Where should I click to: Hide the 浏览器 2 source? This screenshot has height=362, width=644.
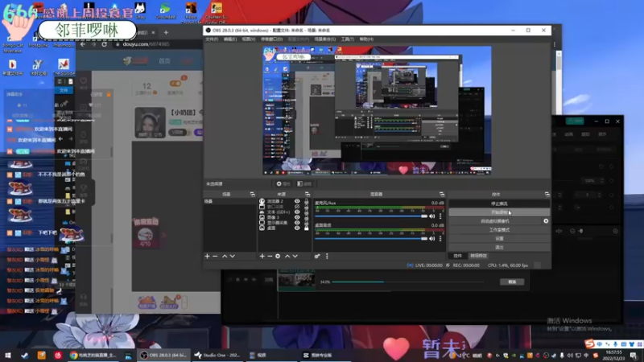click(x=297, y=202)
